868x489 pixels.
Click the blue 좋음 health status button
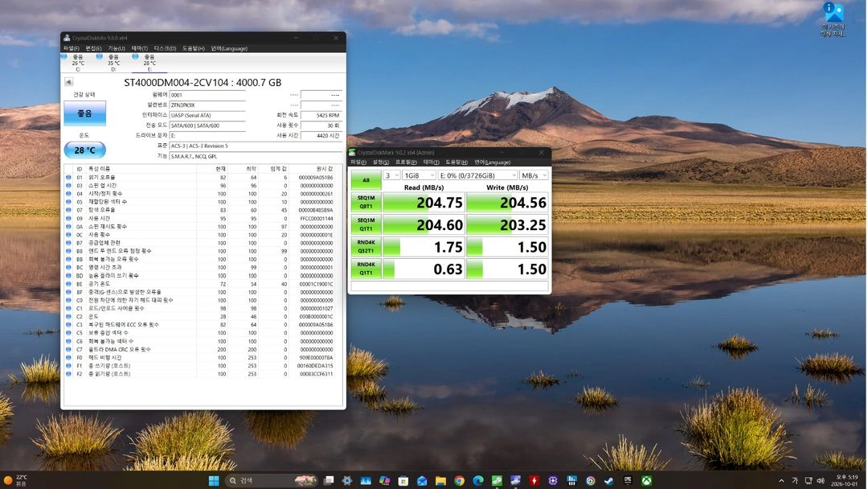84,113
